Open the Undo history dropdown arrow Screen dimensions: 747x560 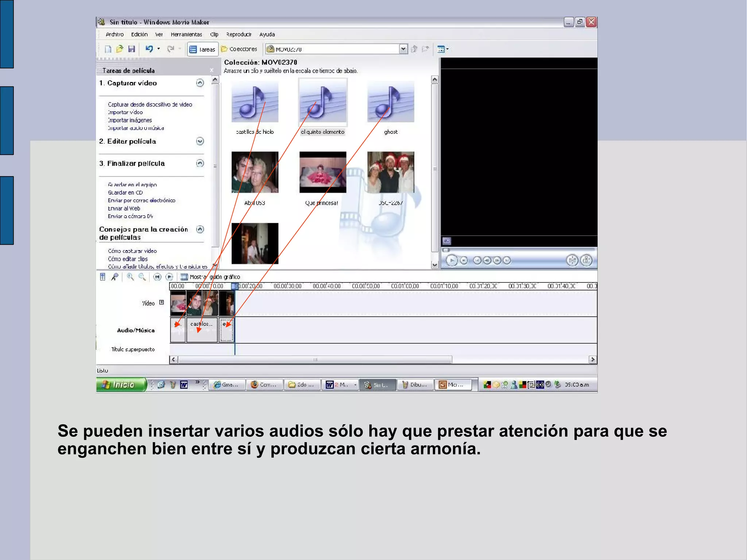click(159, 49)
